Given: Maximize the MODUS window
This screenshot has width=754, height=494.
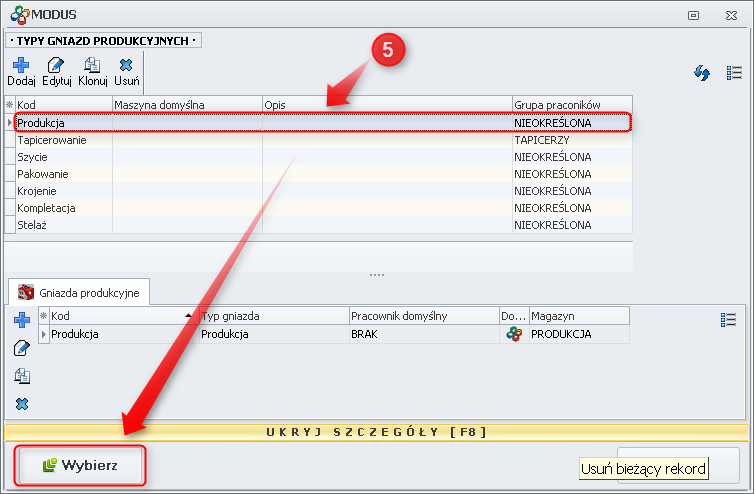Looking at the screenshot, I should tap(693, 15).
